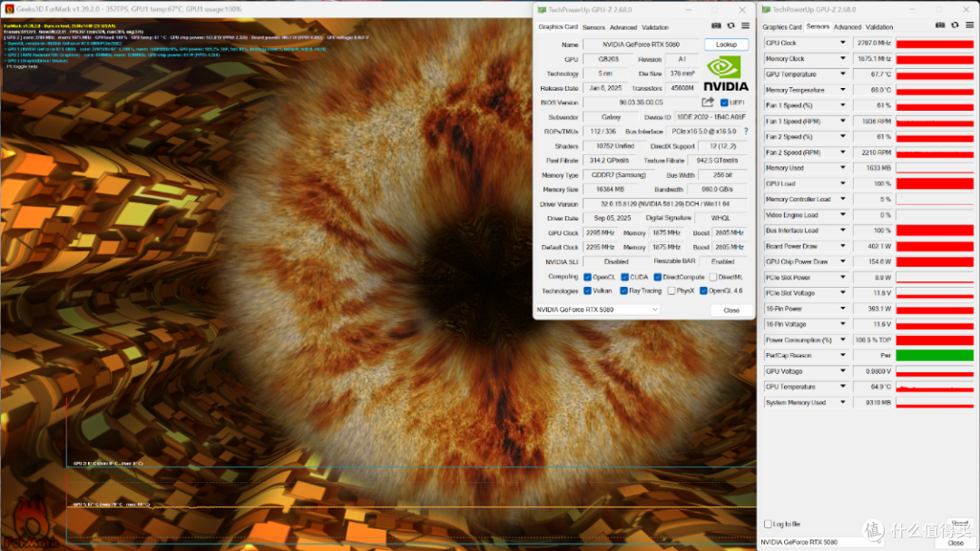Click the Subvendor field showing Galaxy

611,117
